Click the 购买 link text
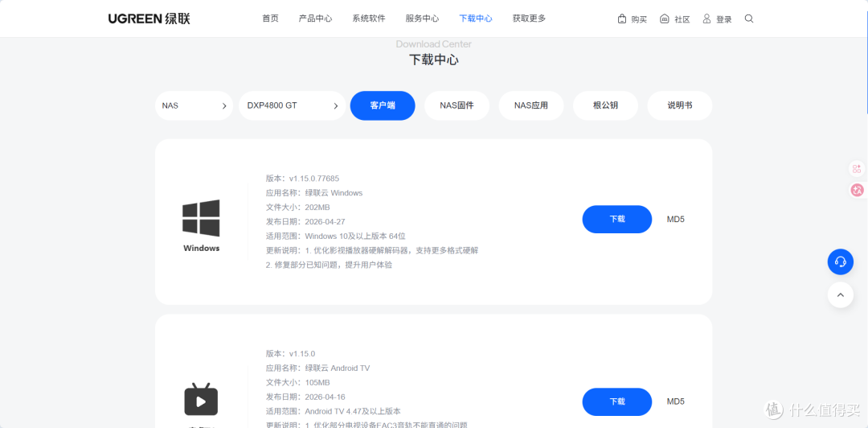Screen dimensions: 868x428 [639, 19]
